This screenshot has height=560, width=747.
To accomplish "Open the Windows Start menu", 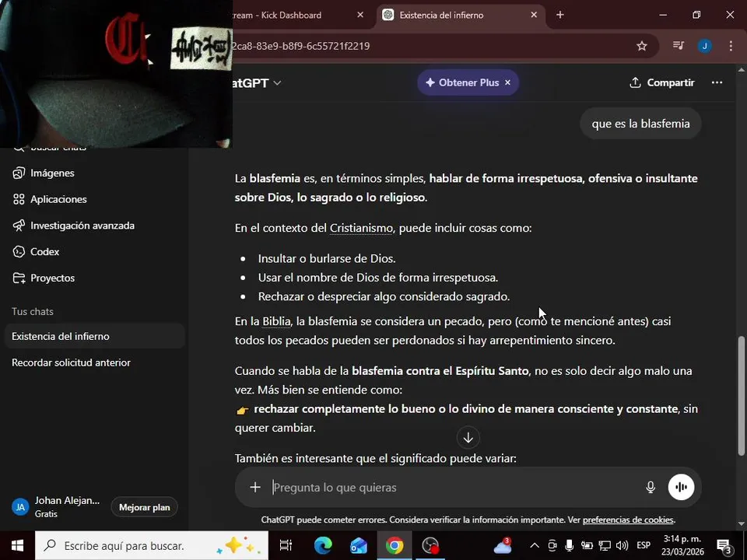I will 17,545.
